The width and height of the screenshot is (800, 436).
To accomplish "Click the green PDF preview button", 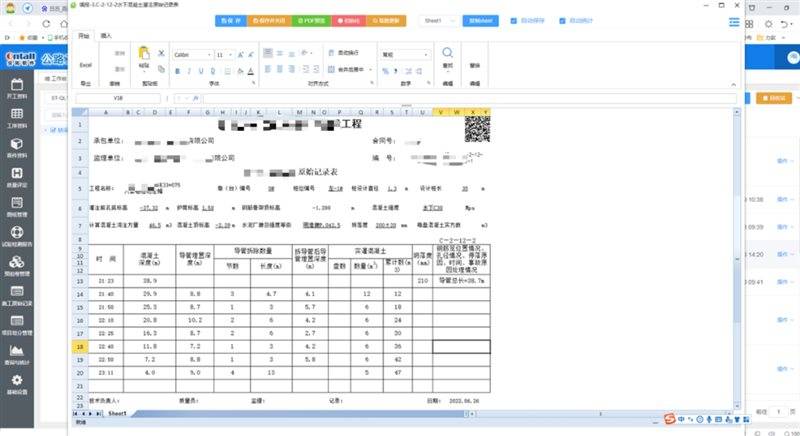I will coord(311,21).
